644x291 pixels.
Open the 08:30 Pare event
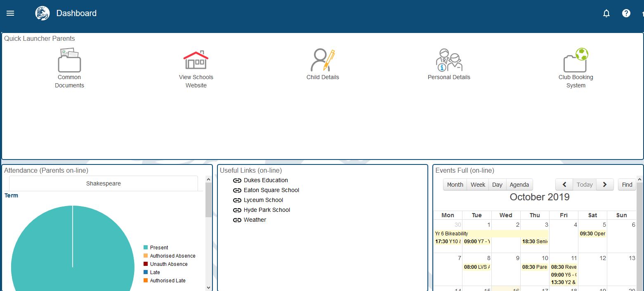pos(535,267)
